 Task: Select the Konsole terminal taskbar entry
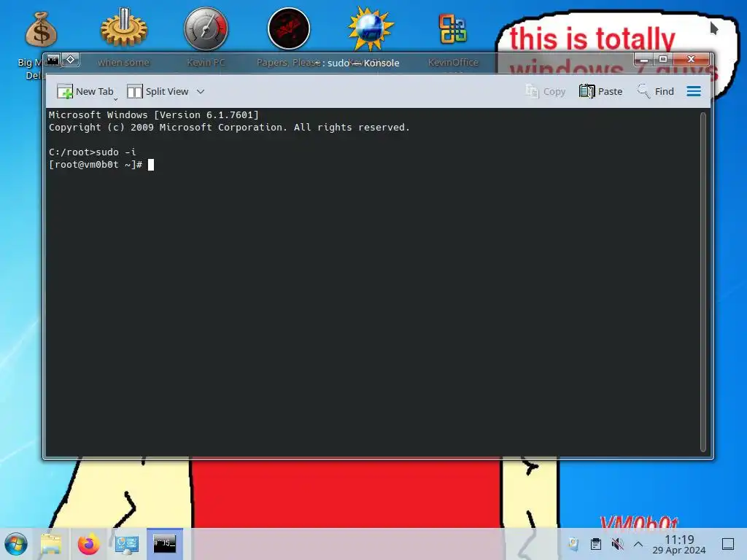click(x=164, y=543)
